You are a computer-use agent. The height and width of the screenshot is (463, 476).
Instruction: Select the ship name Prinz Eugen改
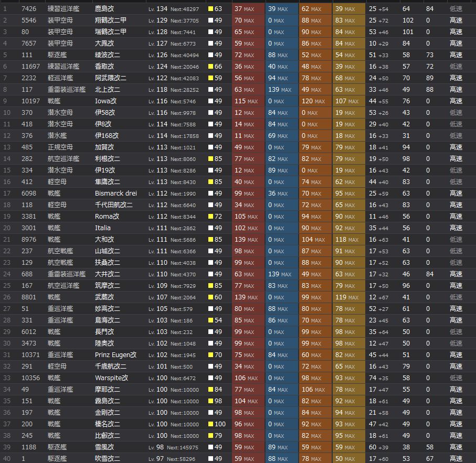click(x=115, y=355)
